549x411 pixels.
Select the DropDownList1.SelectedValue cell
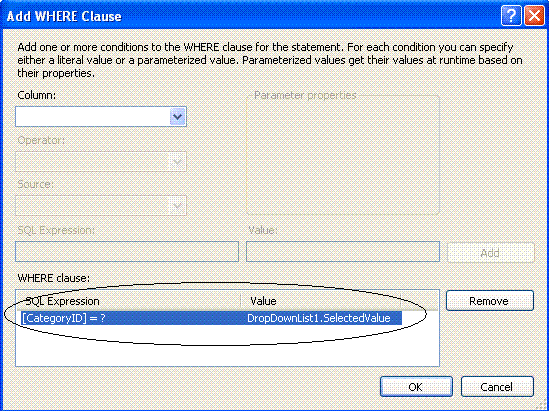click(x=319, y=318)
